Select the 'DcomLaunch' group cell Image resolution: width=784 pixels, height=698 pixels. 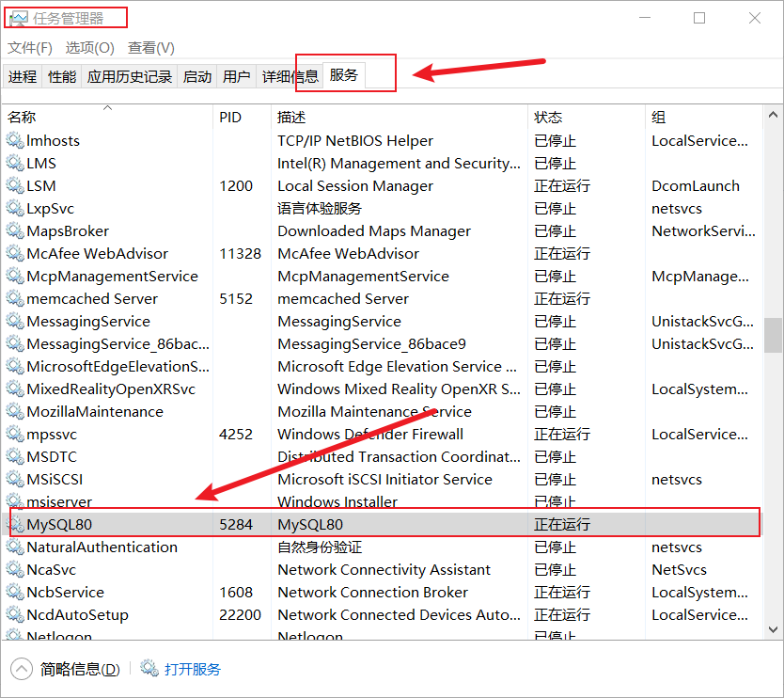pos(696,185)
